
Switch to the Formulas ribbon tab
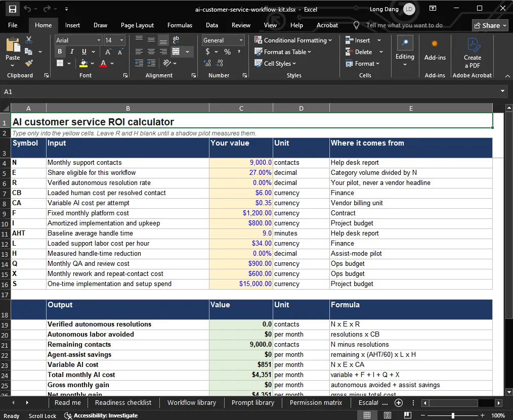coord(180,25)
